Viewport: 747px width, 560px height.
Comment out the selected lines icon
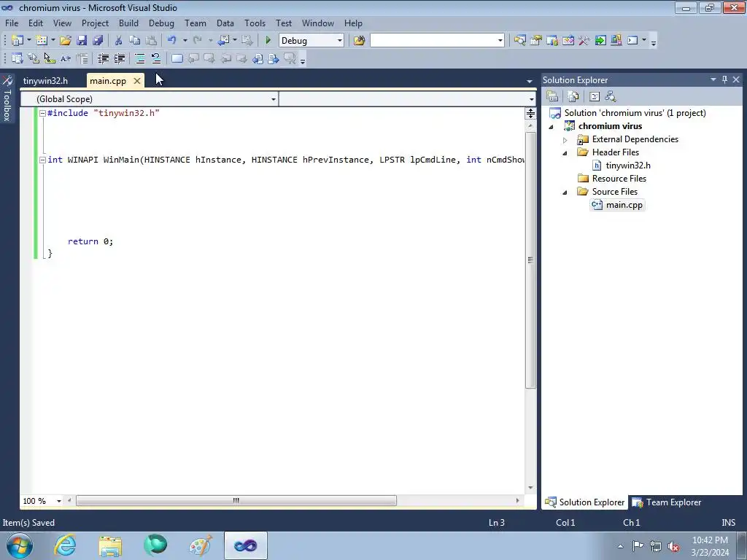pos(140,58)
